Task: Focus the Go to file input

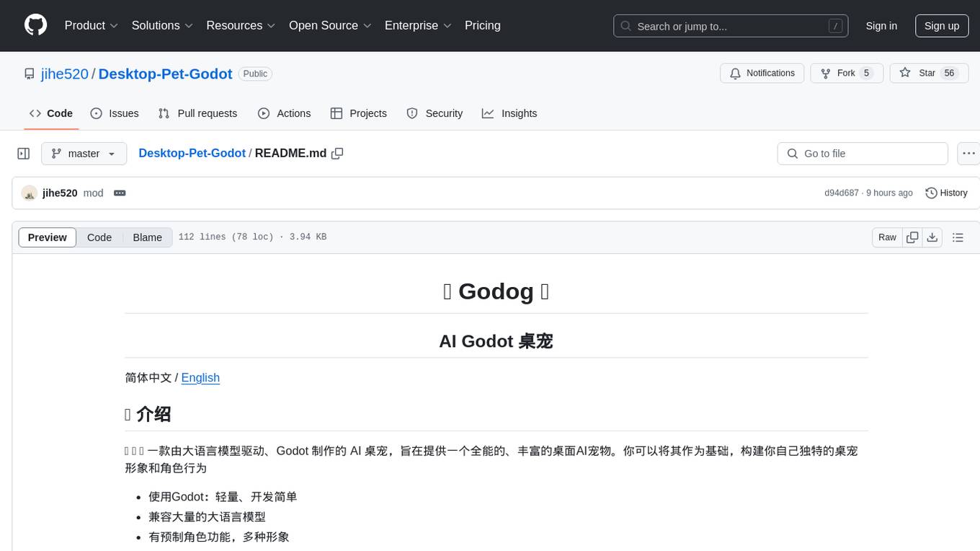Action: coord(863,154)
